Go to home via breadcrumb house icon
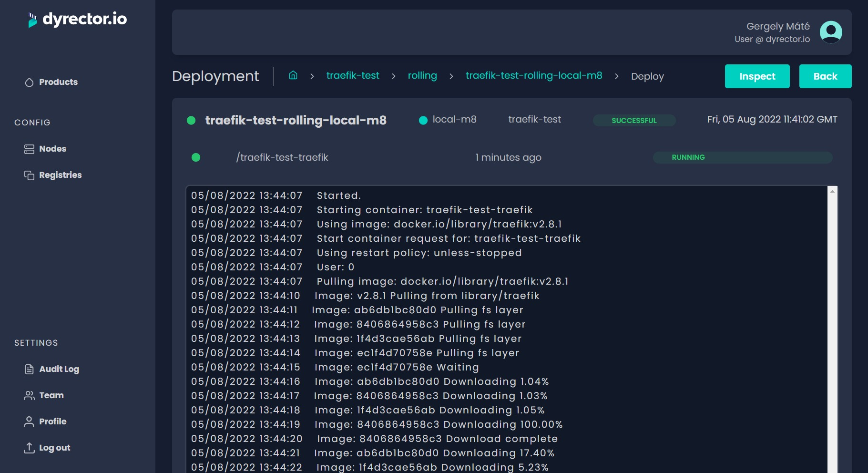This screenshot has height=473, width=868. click(x=293, y=75)
